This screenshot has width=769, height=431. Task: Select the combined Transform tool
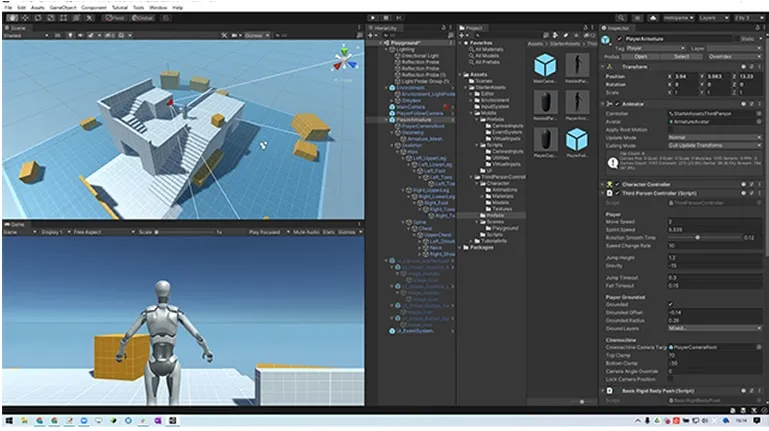[x=76, y=18]
